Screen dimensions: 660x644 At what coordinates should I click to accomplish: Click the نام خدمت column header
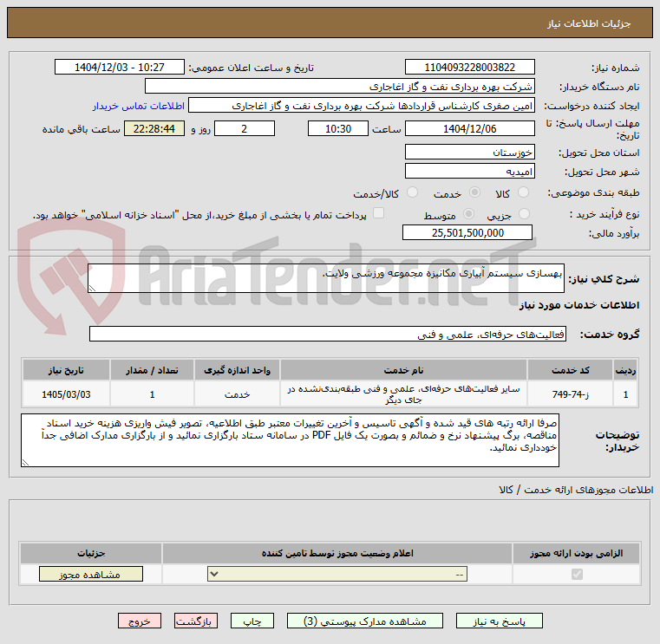403,370
